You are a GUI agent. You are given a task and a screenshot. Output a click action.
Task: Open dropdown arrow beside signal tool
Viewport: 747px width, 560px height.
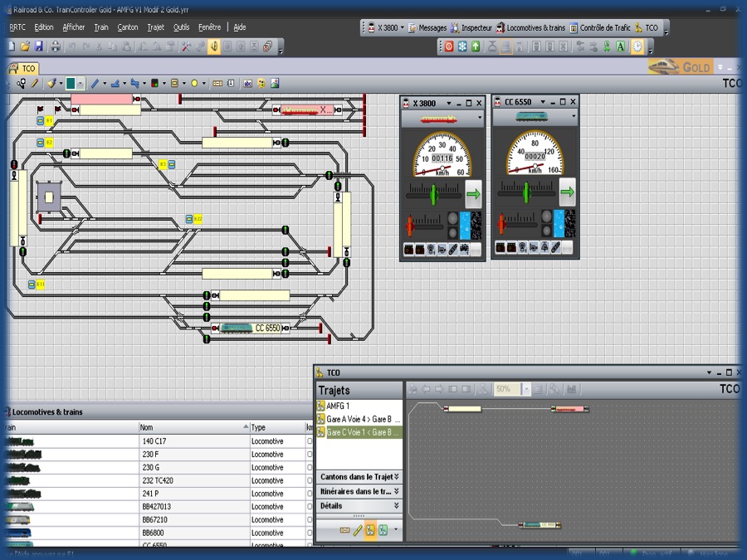[164, 83]
